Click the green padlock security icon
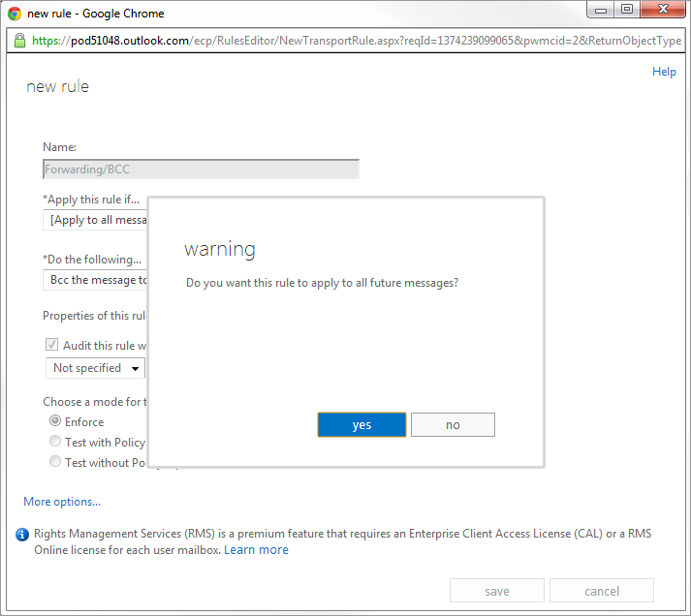The height and width of the screenshot is (616, 691). pyautogui.click(x=19, y=41)
